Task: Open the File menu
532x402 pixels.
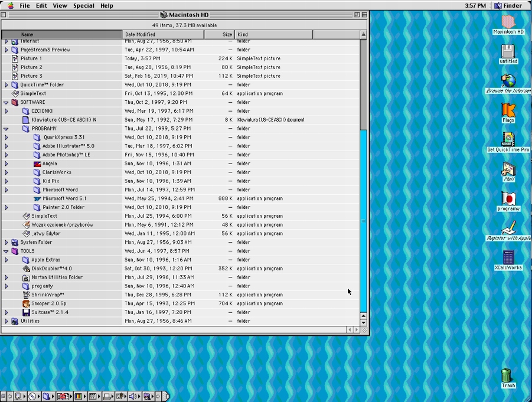Action: [x=24, y=5]
